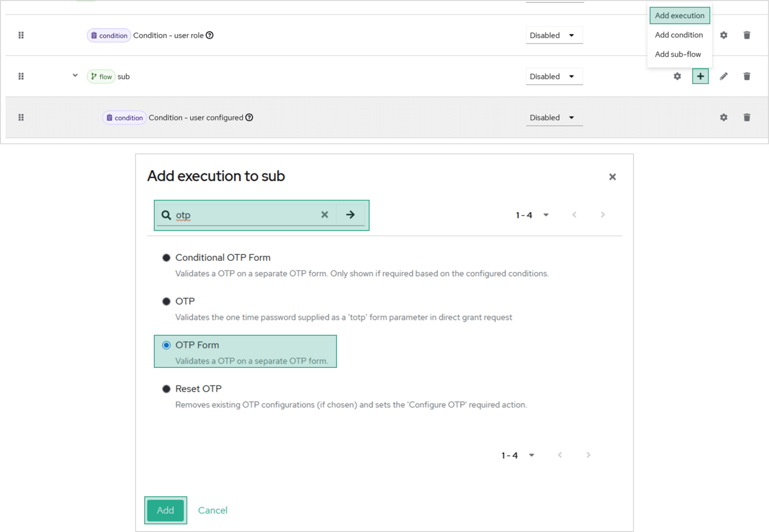Viewport: 769px width, 532px height.
Task: Open settings gear for Condition - user configured
Action: (723, 117)
